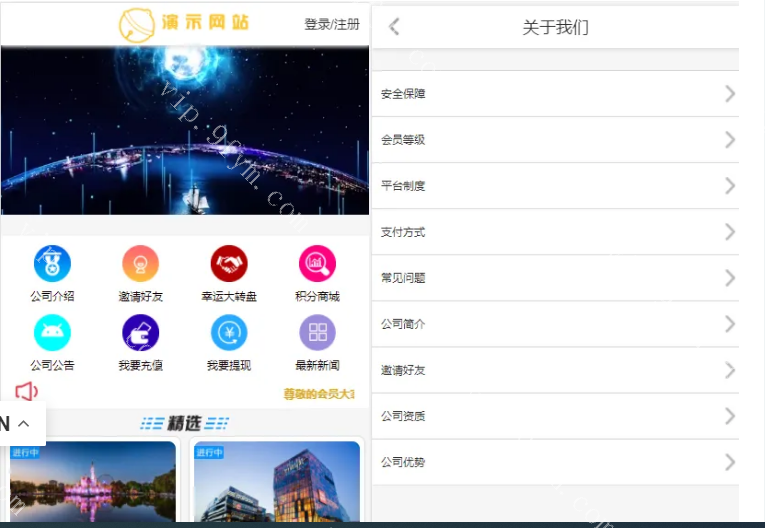Click the space banner image

(185, 130)
